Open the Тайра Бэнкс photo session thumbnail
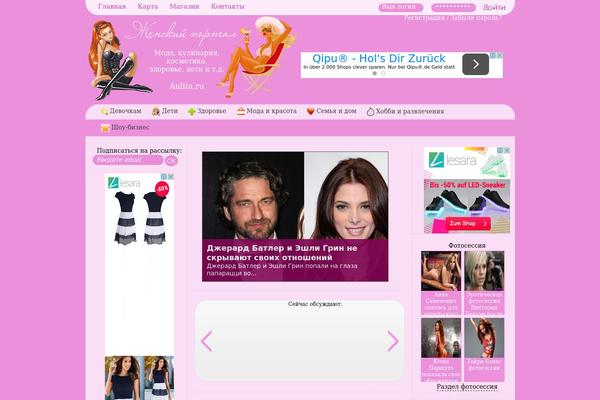The height and width of the screenshot is (400, 600). click(484, 338)
